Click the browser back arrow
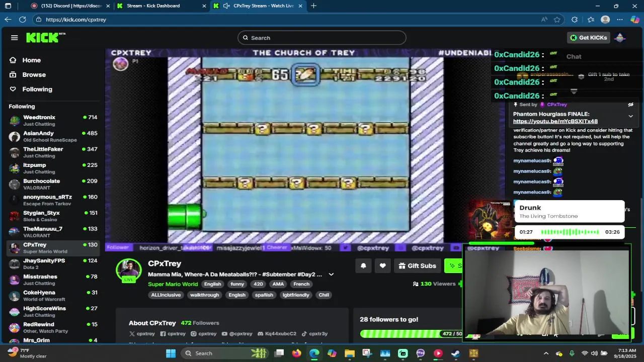644x362 pixels. (x=8, y=20)
